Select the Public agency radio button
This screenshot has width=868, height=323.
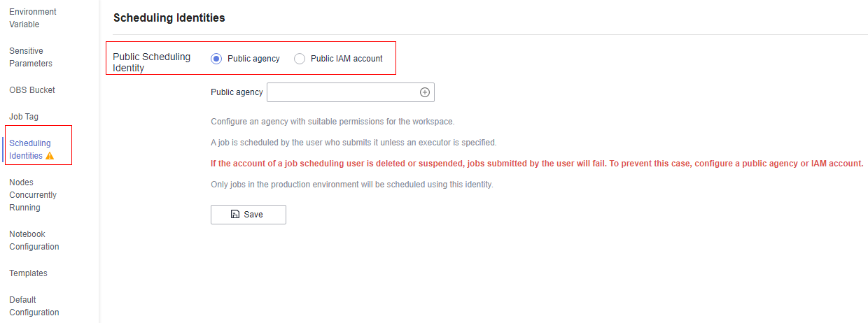coord(216,59)
